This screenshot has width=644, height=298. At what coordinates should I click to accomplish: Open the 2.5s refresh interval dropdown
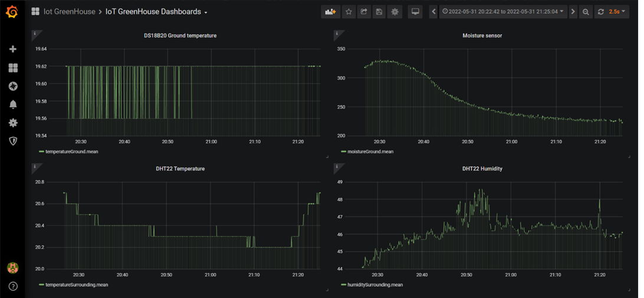(617, 12)
